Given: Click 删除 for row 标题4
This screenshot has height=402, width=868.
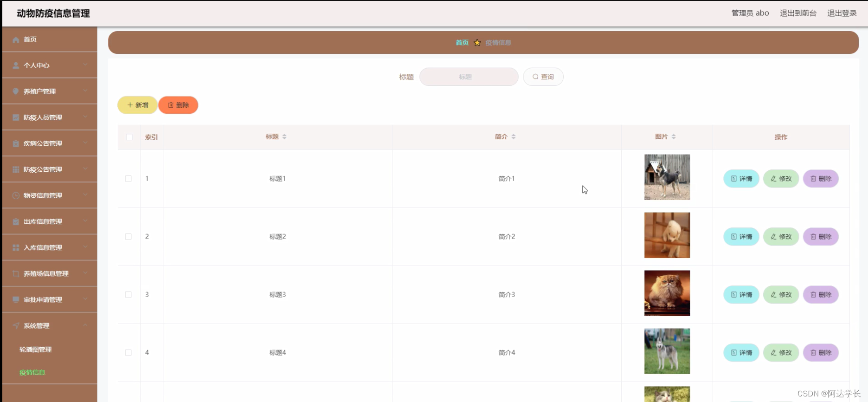Looking at the screenshot, I should point(821,353).
